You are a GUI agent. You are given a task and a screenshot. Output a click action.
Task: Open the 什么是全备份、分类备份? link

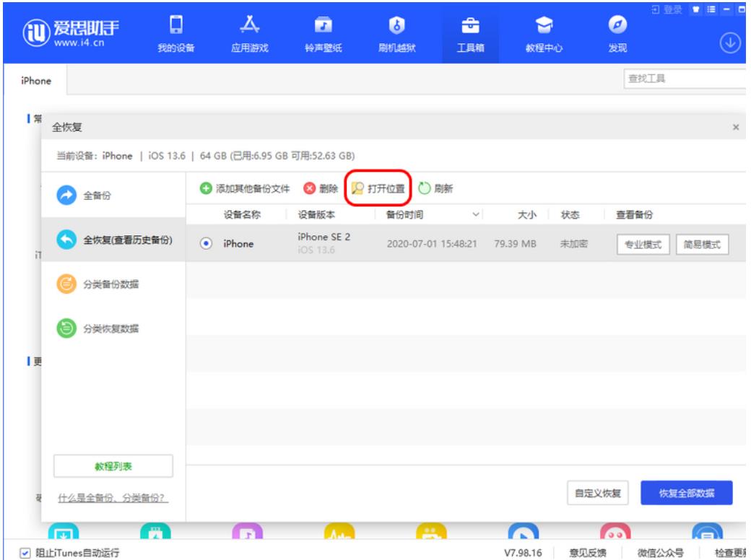[113, 499]
